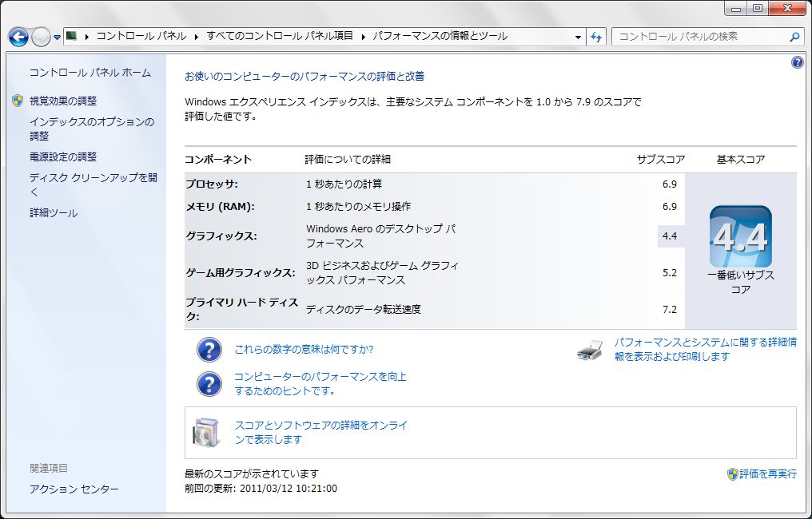This screenshot has width=812, height=519.
Task: Click the magnifier search icon
Action: [794, 37]
